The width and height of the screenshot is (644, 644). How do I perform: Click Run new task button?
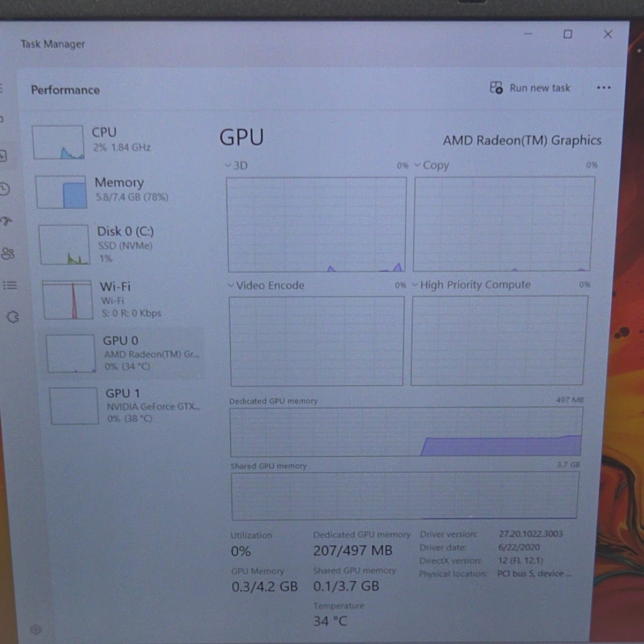point(530,88)
